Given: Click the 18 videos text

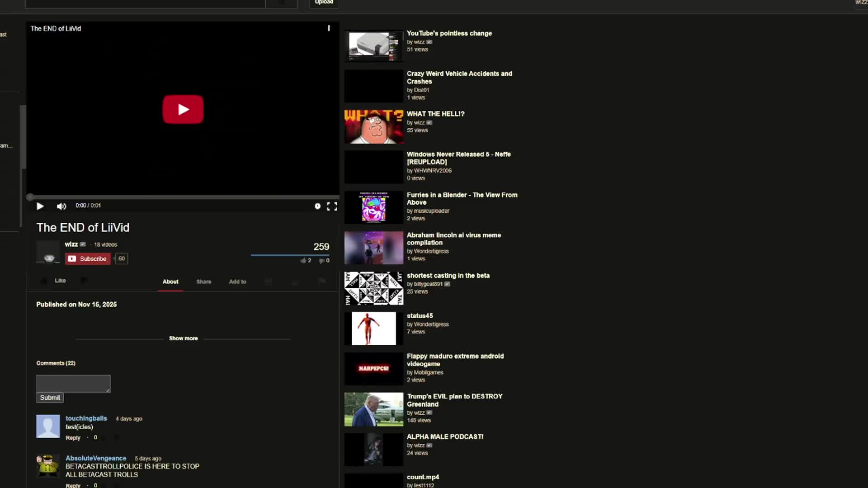Looking at the screenshot, I should click(105, 244).
